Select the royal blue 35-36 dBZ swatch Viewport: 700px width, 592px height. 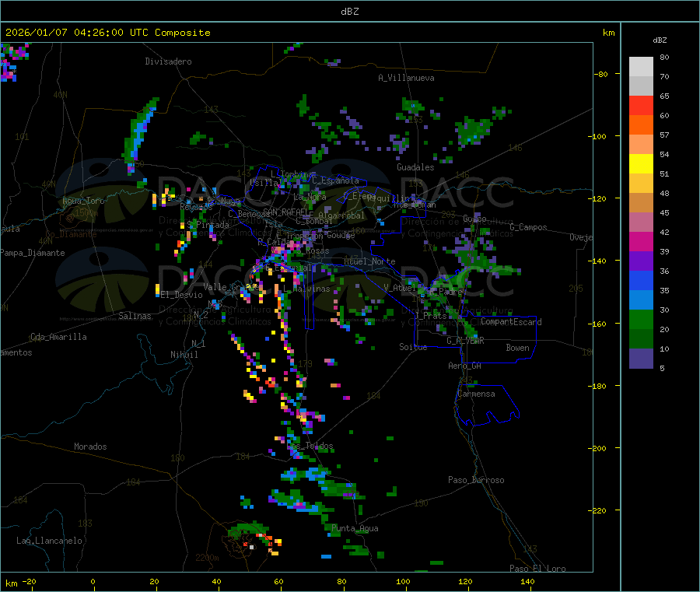[641, 280]
